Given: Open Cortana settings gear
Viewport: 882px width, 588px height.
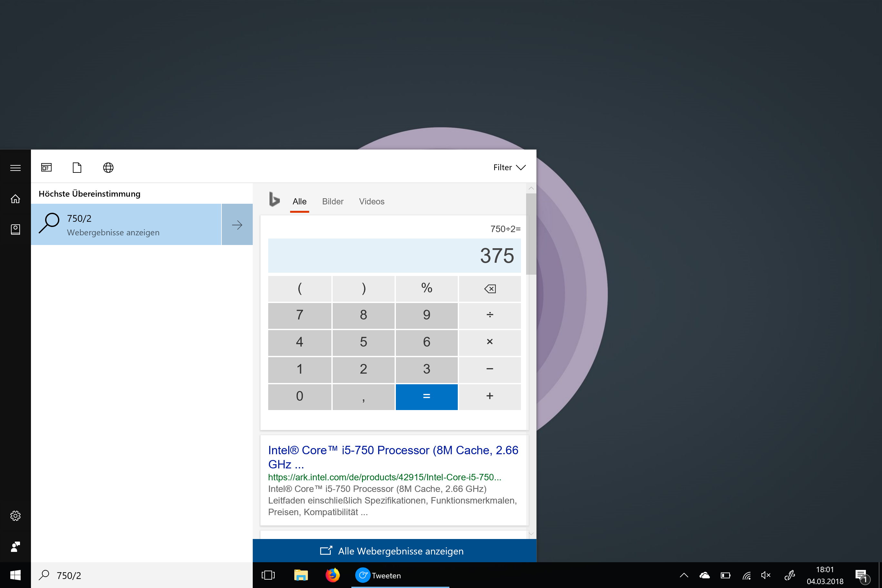Looking at the screenshot, I should 15,515.
